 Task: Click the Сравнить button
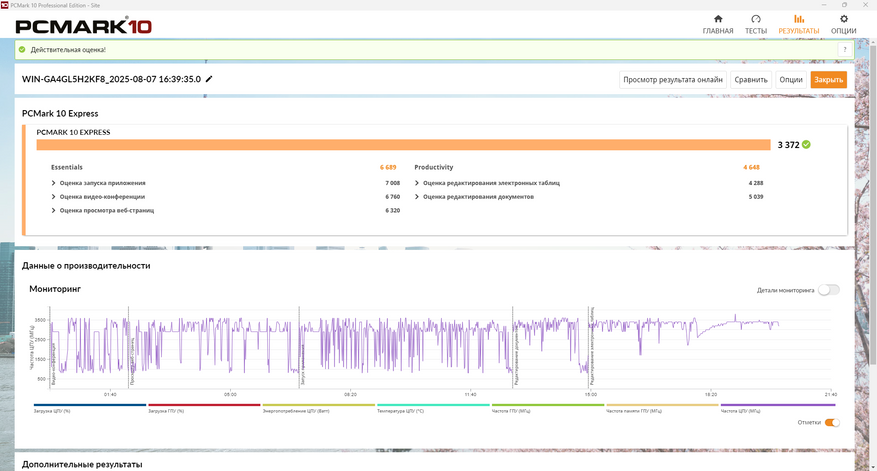tap(751, 80)
